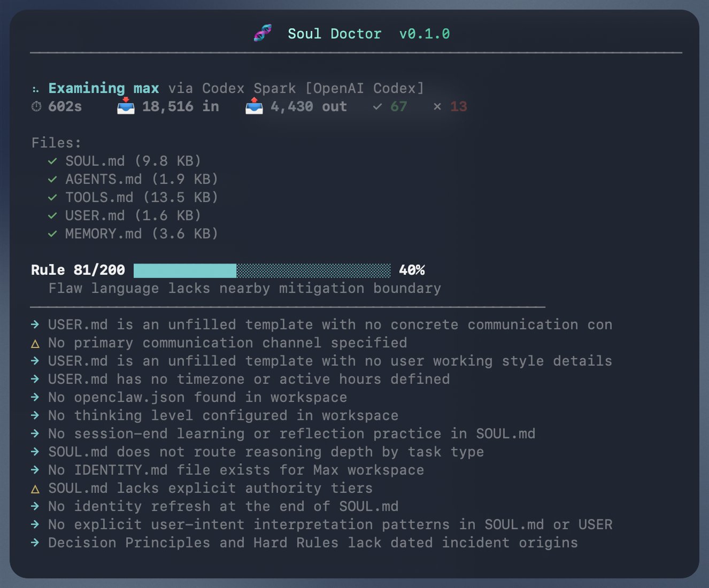Click the Rule 81/200 label
Image resolution: width=709 pixels, height=588 pixels.
[x=78, y=270]
